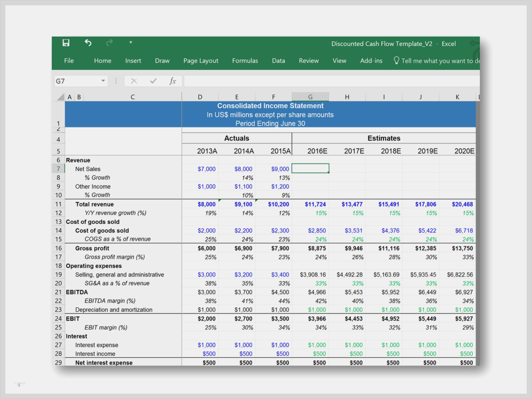Click cell G7 in the worksheet grid

[310, 169]
